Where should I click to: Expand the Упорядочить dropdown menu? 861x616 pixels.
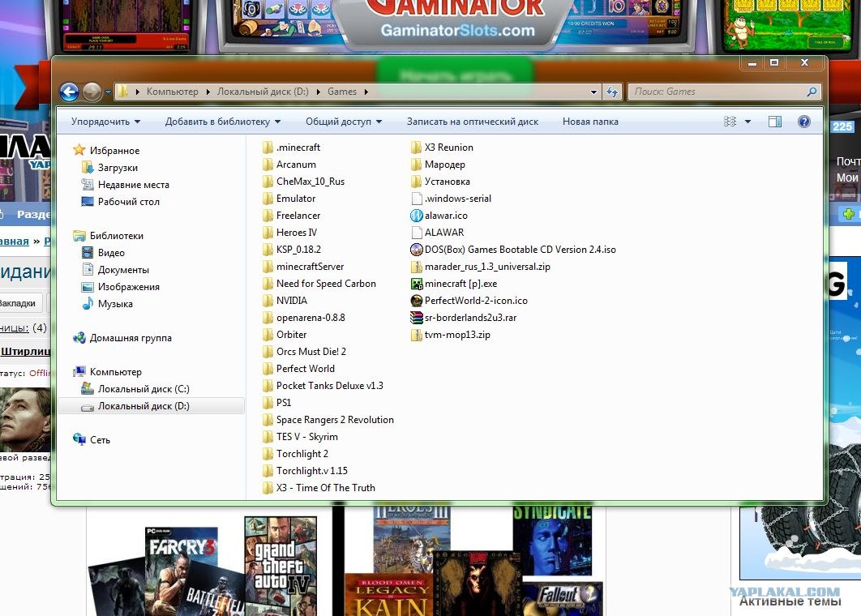105,122
